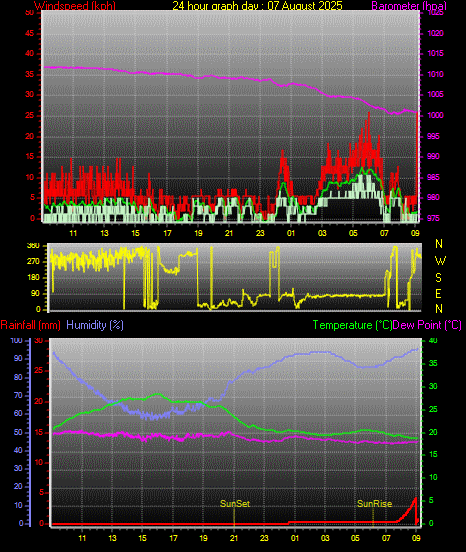466x552 pixels.
Task: Click the 24 hour graph date title
Action: (257, 6)
